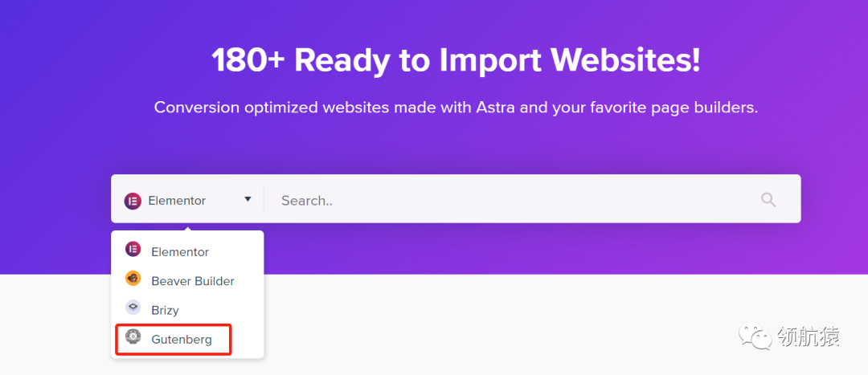
Task: Click the 领航猿 watermark text
Action: [x=809, y=336]
